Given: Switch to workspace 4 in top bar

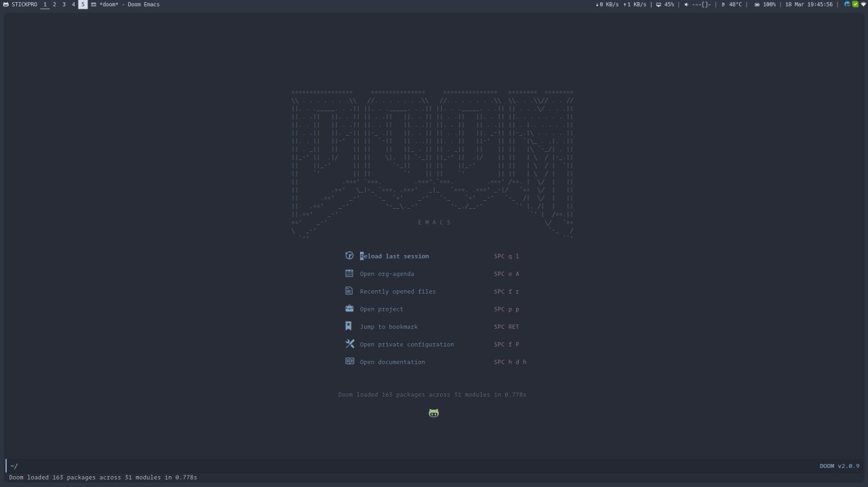Looking at the screenshot, I should [x=73, y=4].
